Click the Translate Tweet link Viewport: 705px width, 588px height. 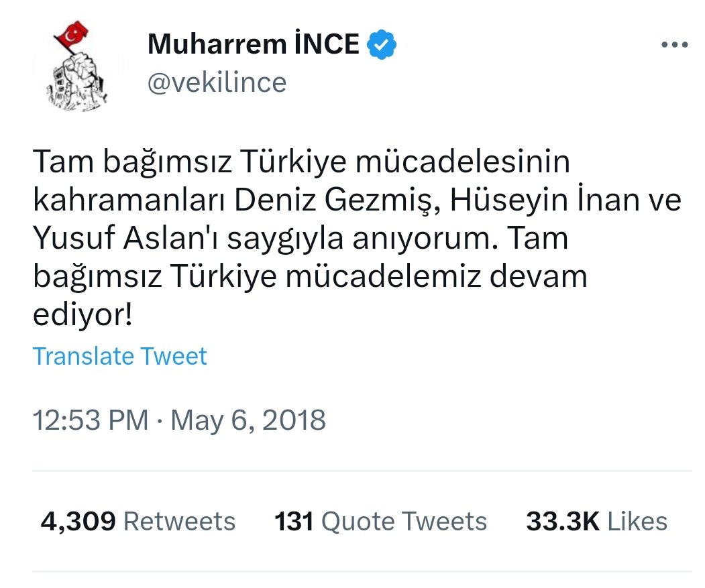119,356
